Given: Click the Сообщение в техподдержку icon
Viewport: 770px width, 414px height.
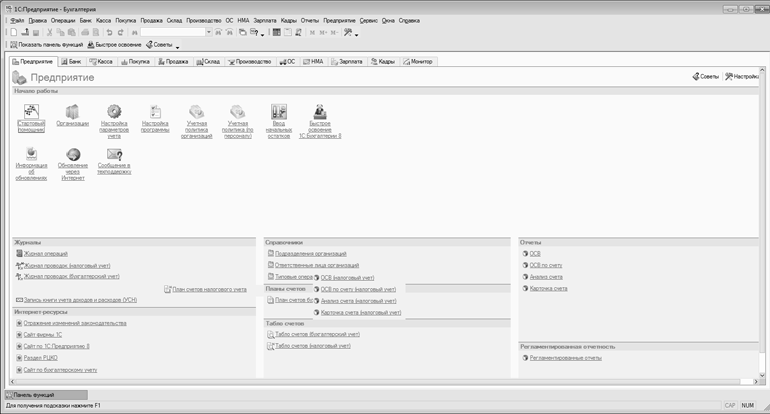Looking at the screenshot, I should click(x=114, y=153).
